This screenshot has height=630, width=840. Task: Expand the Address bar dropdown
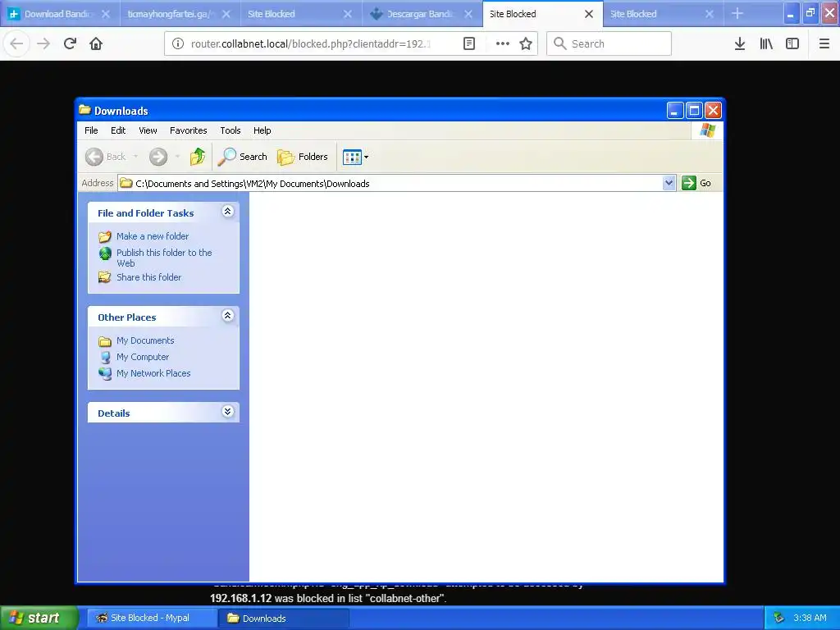pyautogui.click(x=669, y=183)
